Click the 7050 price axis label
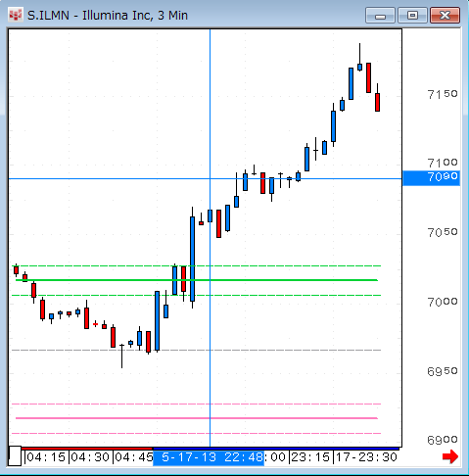 (443, 232)
